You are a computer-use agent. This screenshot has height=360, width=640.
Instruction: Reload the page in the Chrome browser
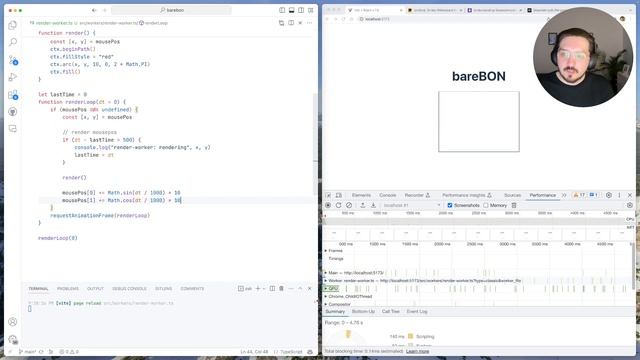344,19
